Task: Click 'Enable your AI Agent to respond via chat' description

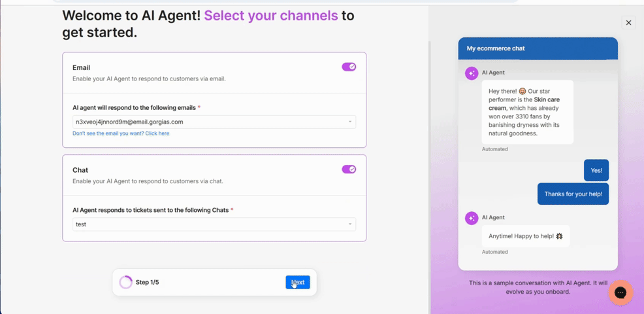Action: tap(148, 181)
